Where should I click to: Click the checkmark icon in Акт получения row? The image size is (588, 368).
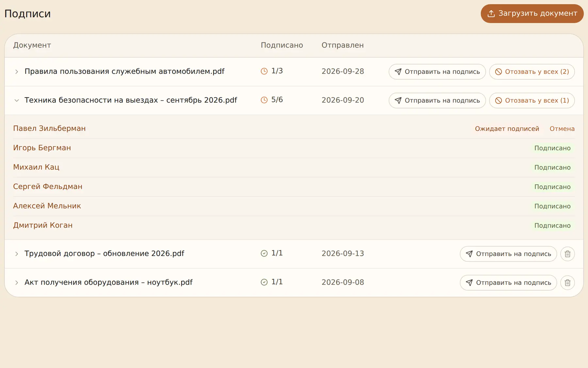coord(264,282)
